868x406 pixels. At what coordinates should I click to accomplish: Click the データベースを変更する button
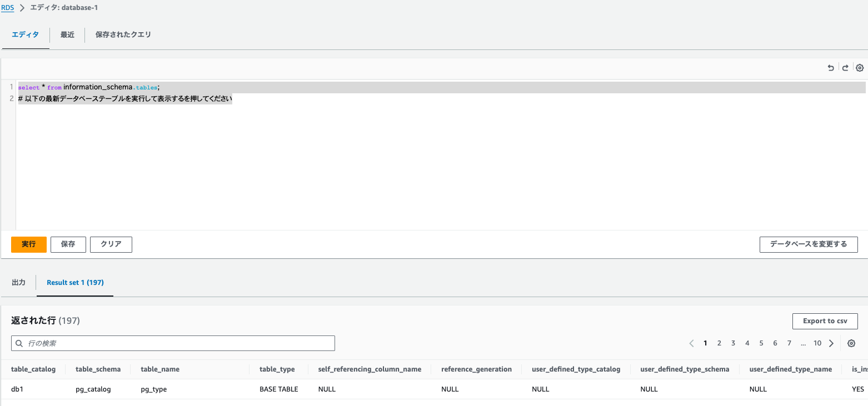coord(809,244)
